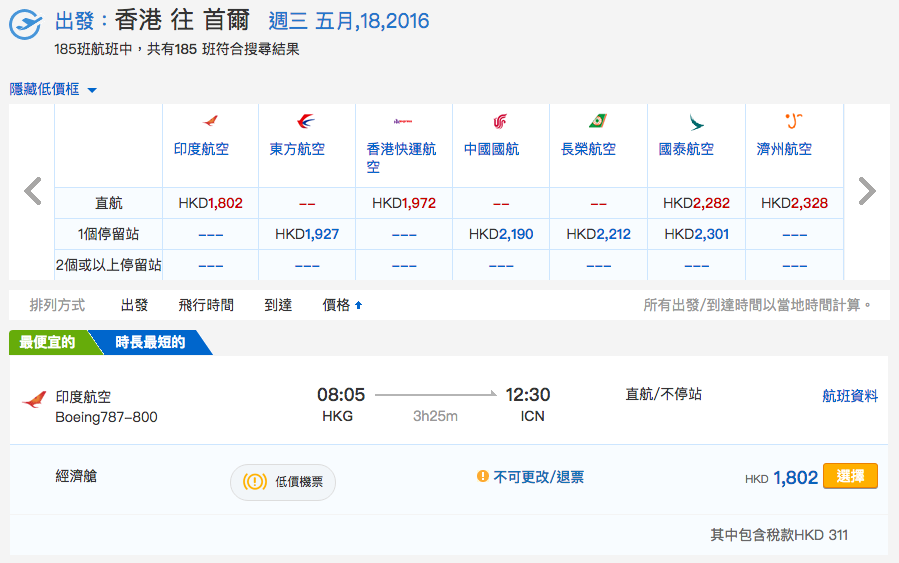Screen dimensions: 899x563
Task: Sort results by flight duration (飛行時間)
Action: 206,305
